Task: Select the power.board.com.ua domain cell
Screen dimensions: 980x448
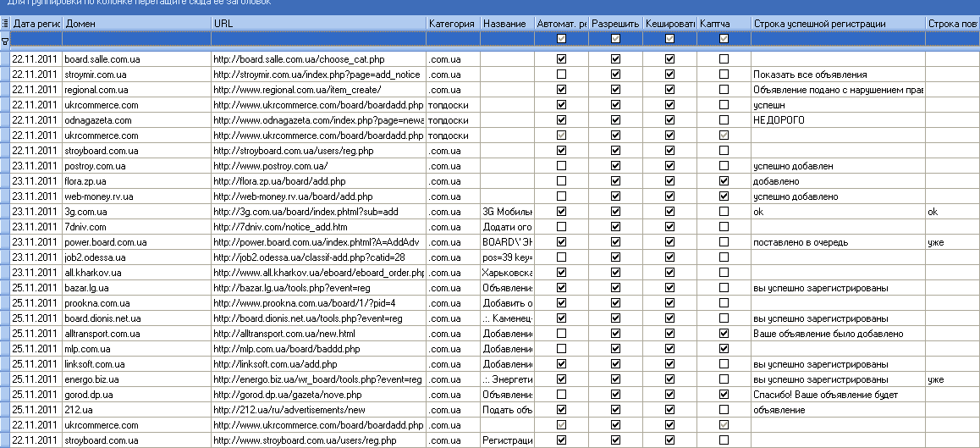Action: tap(137, 242)
